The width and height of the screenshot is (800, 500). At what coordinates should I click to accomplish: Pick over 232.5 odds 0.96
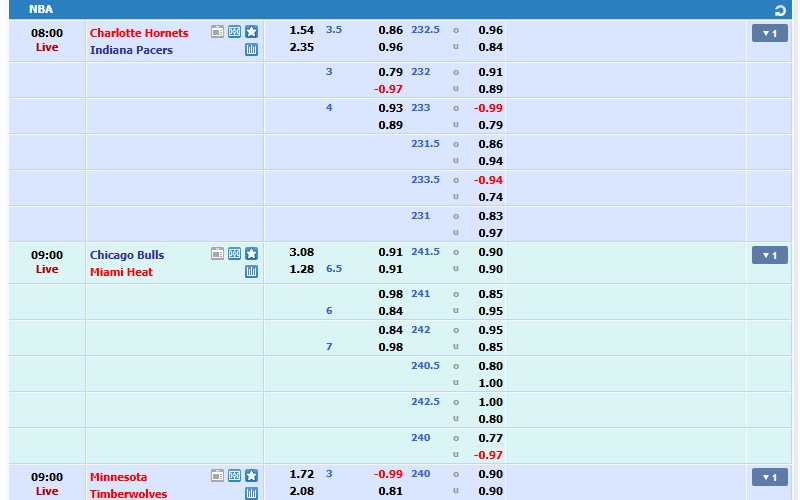tap(490, 30)
